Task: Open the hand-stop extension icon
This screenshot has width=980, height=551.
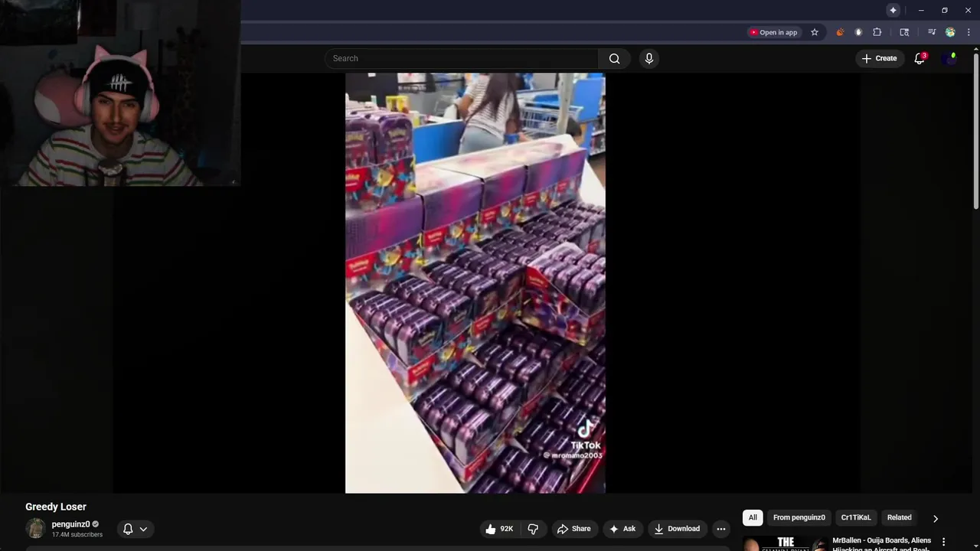Action: pyautogui.click(x=858, y=32)
